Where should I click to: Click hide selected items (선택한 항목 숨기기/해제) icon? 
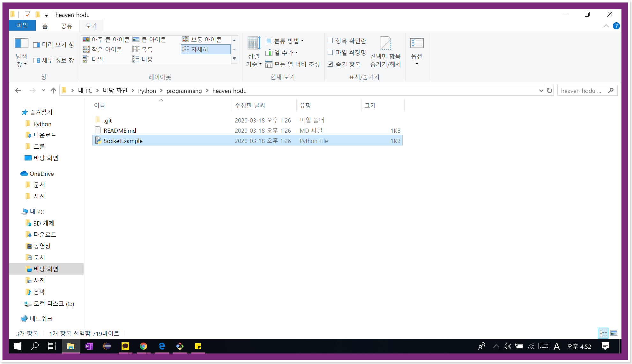click(385, 44)
